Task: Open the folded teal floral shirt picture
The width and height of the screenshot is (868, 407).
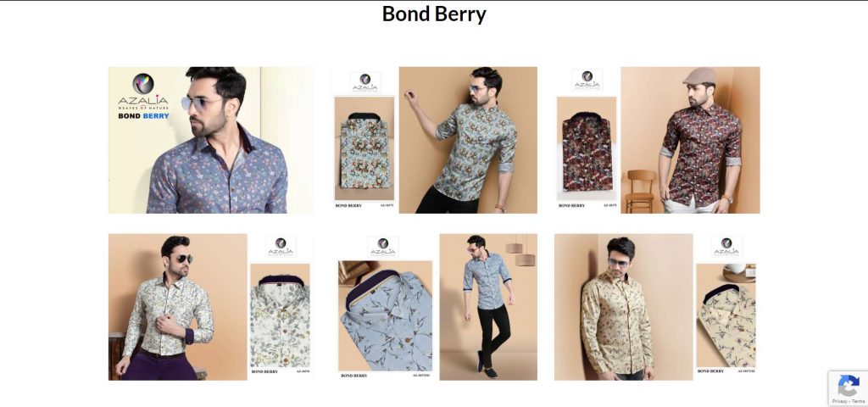Action: click(364, 148)
